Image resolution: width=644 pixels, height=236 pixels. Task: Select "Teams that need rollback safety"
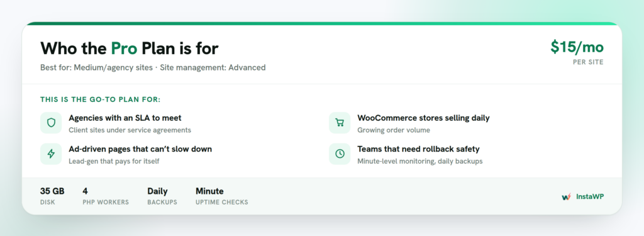418,149
